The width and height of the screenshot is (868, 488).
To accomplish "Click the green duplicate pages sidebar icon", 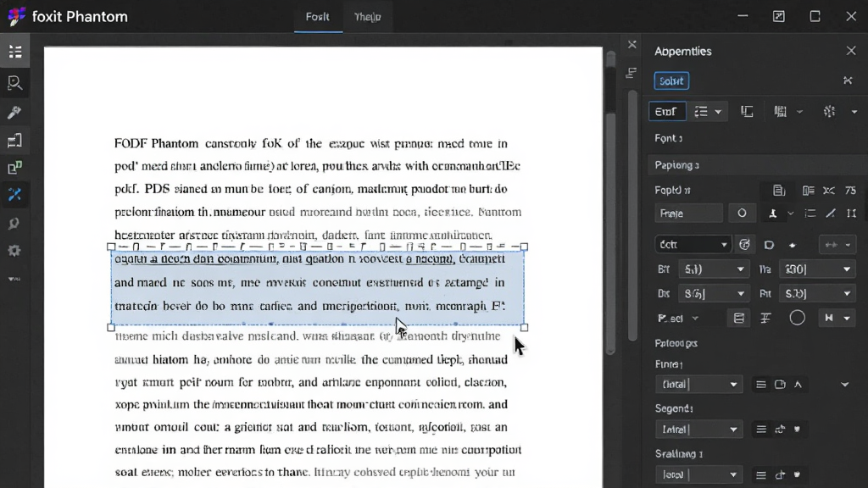I will pyautogui.click(x=15, y=167).
